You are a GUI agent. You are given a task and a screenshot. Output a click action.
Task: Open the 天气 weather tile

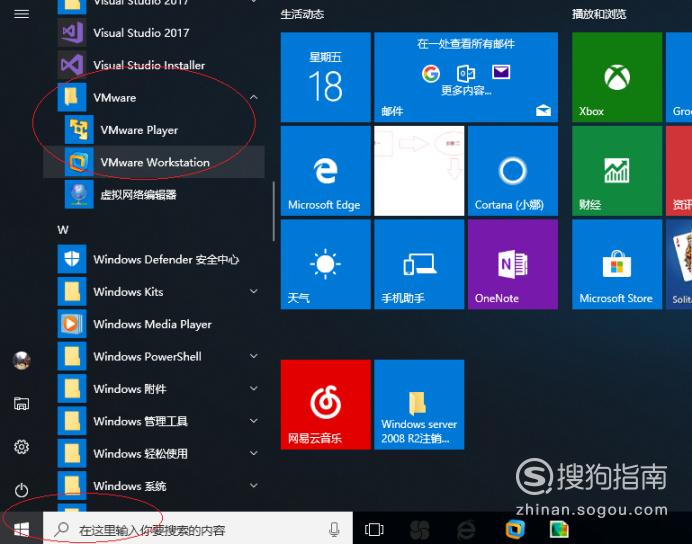coord(326,265)
